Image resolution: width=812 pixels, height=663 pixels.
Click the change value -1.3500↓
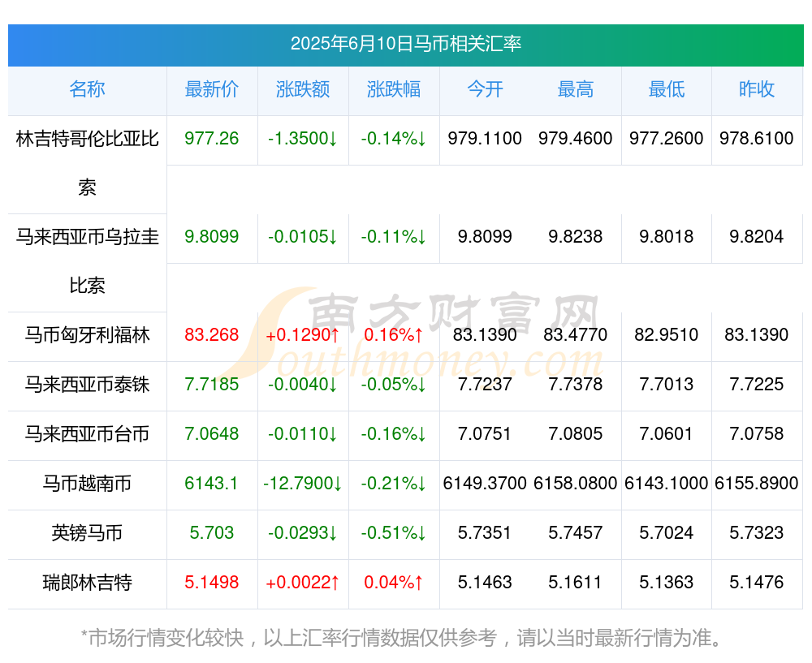tap(303, 139)
